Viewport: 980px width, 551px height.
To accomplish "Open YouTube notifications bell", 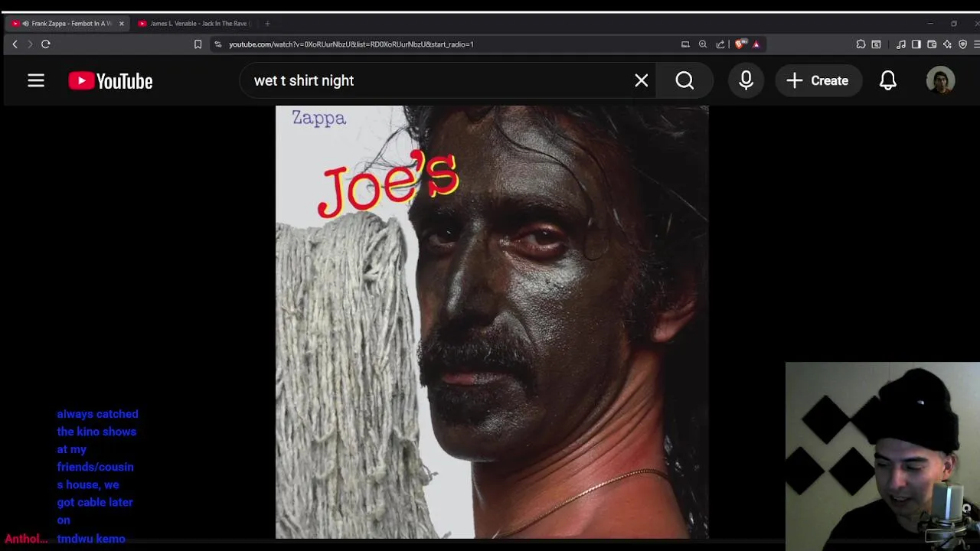I will pyautogui.click(x=888, y=80).
